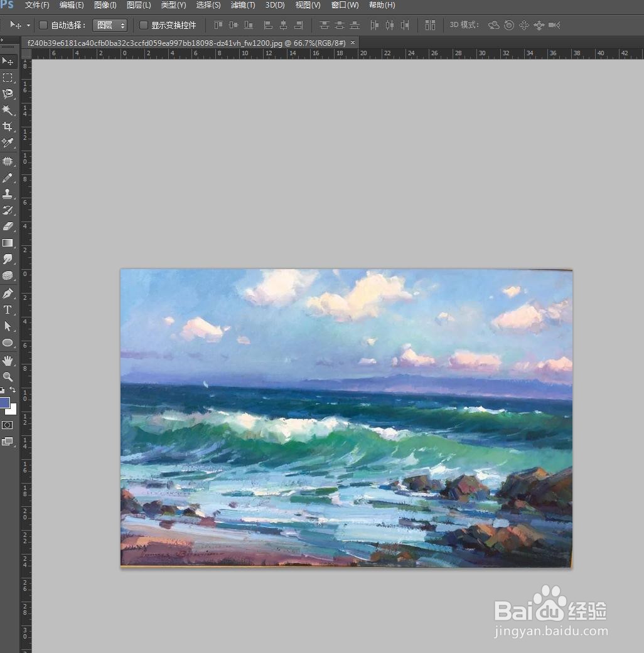Image resolution: width=644 pixels, height=653 pixels.
Task: Select the Crop tool
Action: click(x=8, y=126)
